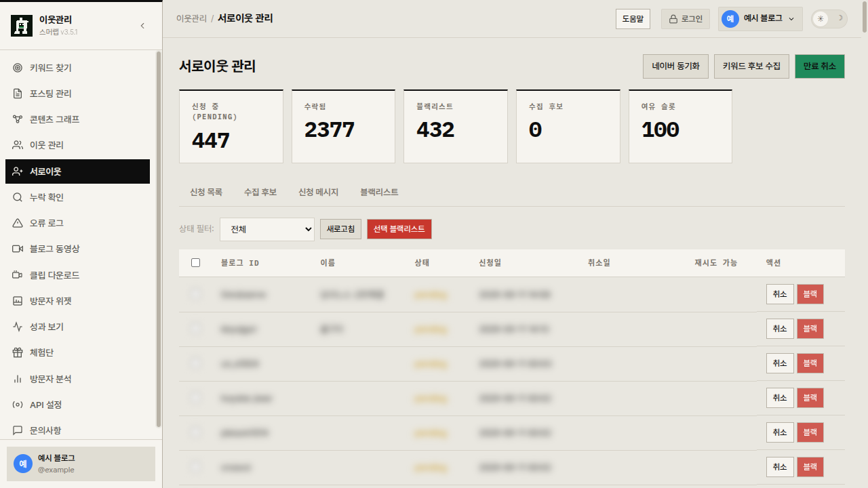Tick the second table row's checkbox

click(x=196, y=329)
